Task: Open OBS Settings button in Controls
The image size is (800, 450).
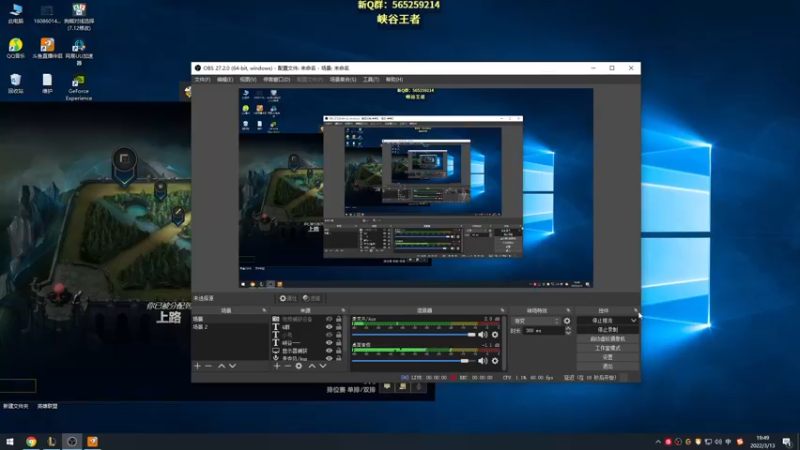Action: coord(607,357)
